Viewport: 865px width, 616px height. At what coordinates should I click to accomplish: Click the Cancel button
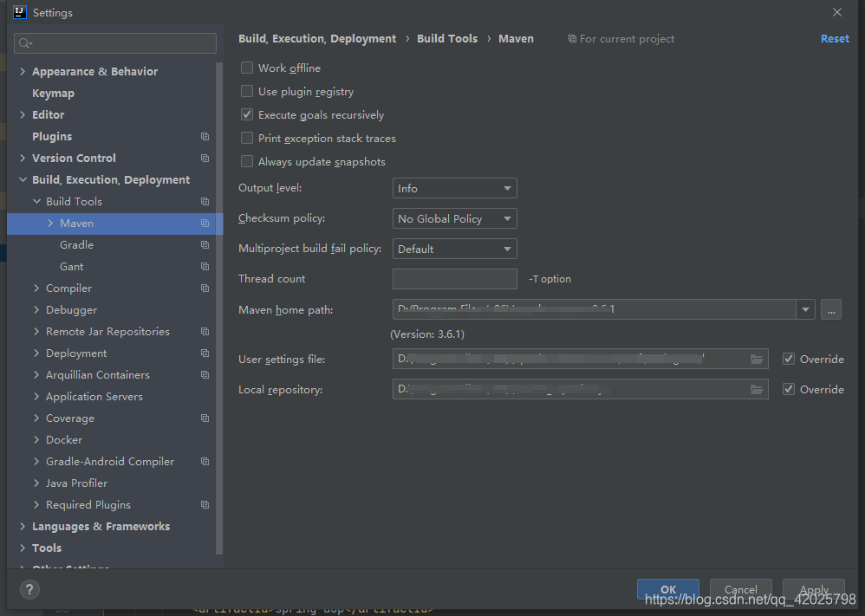click(x=740, y=589)
